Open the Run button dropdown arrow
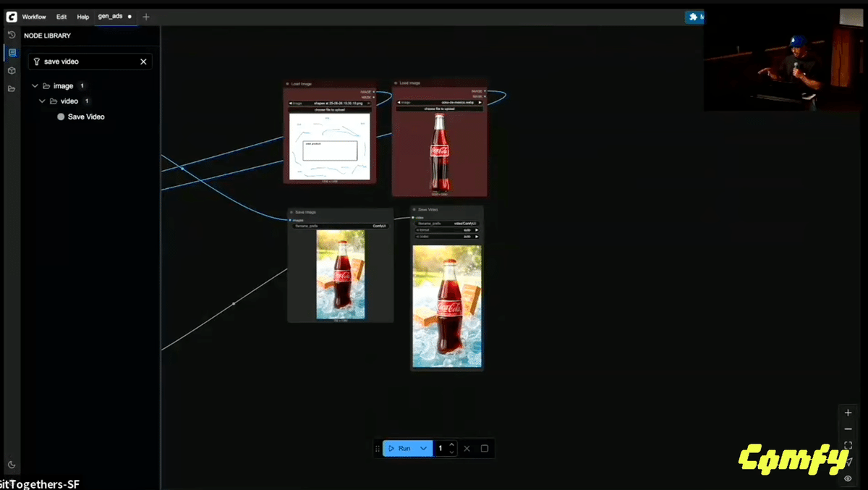 tap(424, 449)
